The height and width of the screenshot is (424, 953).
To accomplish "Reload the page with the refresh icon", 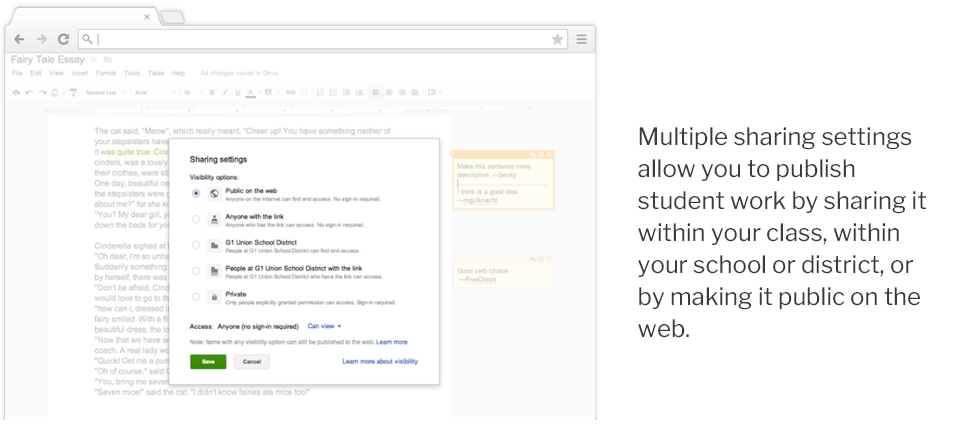I will (63, 39).
